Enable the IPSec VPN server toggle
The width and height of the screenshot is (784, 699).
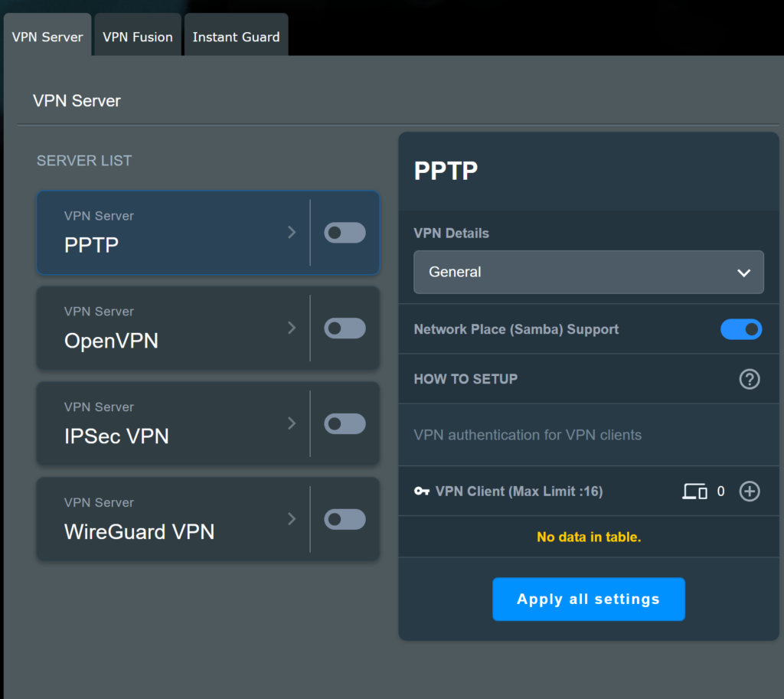pyautogui.click(x=345, y=423)
